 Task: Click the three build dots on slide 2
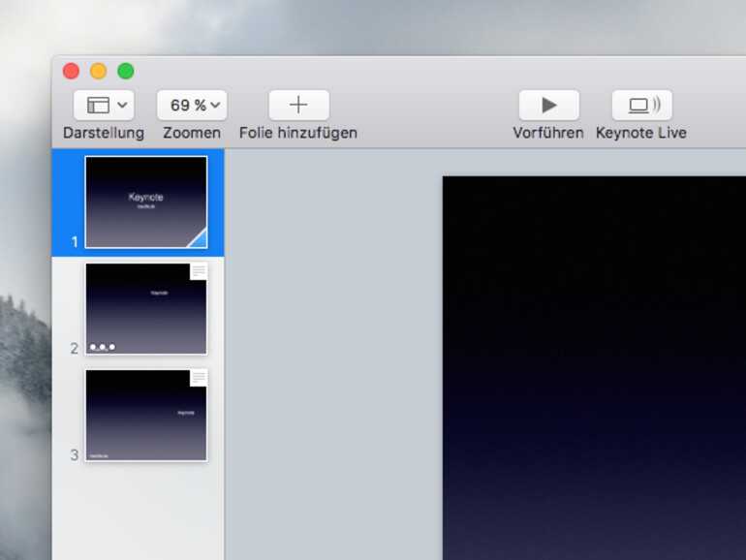point(103,347)
